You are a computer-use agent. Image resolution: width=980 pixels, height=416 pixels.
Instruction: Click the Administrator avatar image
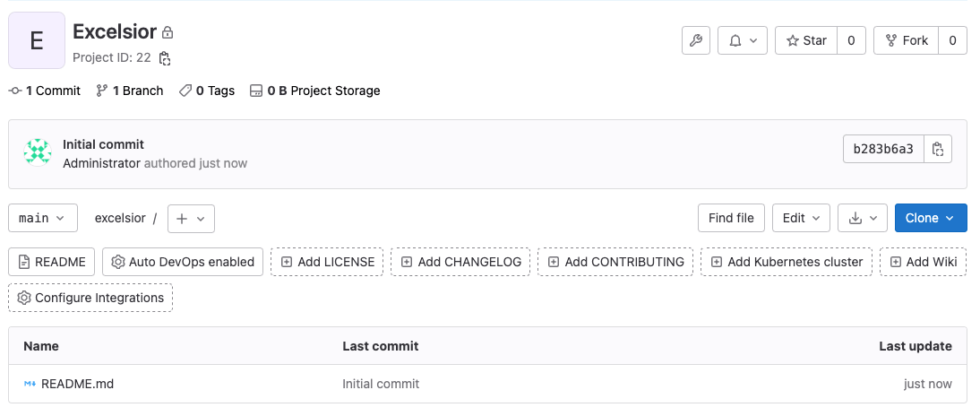point(38,153)
